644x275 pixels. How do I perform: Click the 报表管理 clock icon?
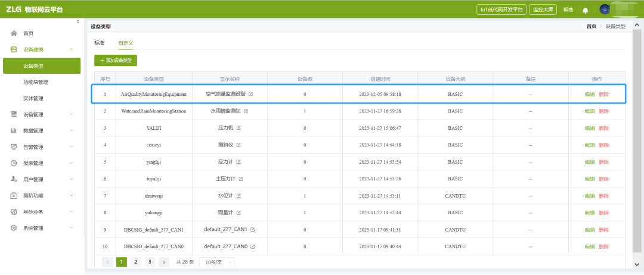coord(14,163)
